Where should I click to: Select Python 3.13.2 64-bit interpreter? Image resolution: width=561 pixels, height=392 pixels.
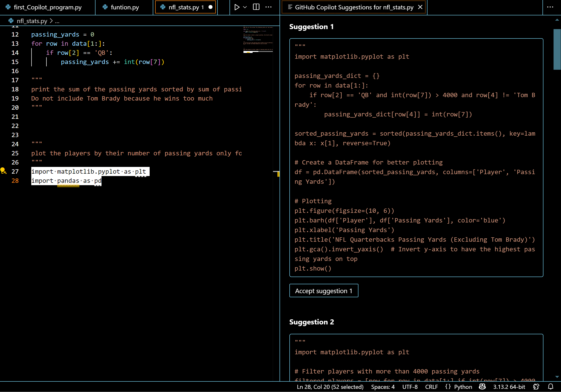click(509, 387)
